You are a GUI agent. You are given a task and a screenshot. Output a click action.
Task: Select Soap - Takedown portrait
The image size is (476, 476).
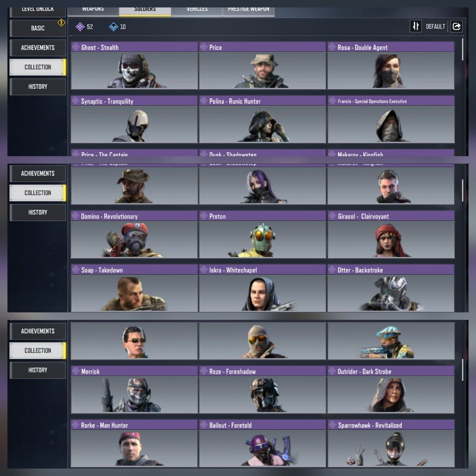[134, 293]
